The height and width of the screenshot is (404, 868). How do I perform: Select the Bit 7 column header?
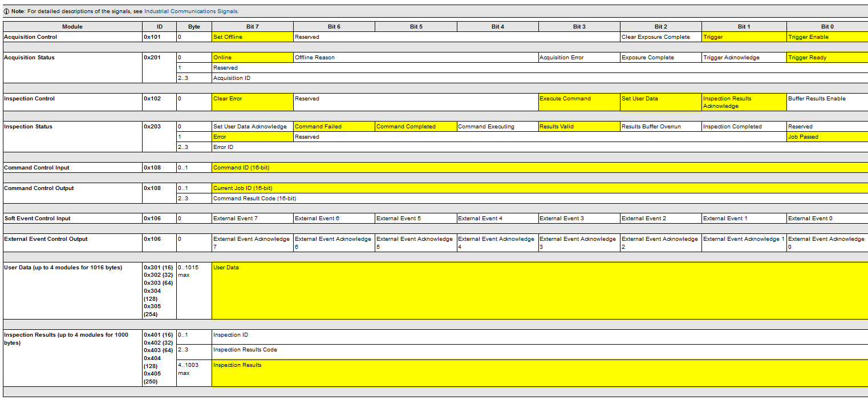(253, 27)
